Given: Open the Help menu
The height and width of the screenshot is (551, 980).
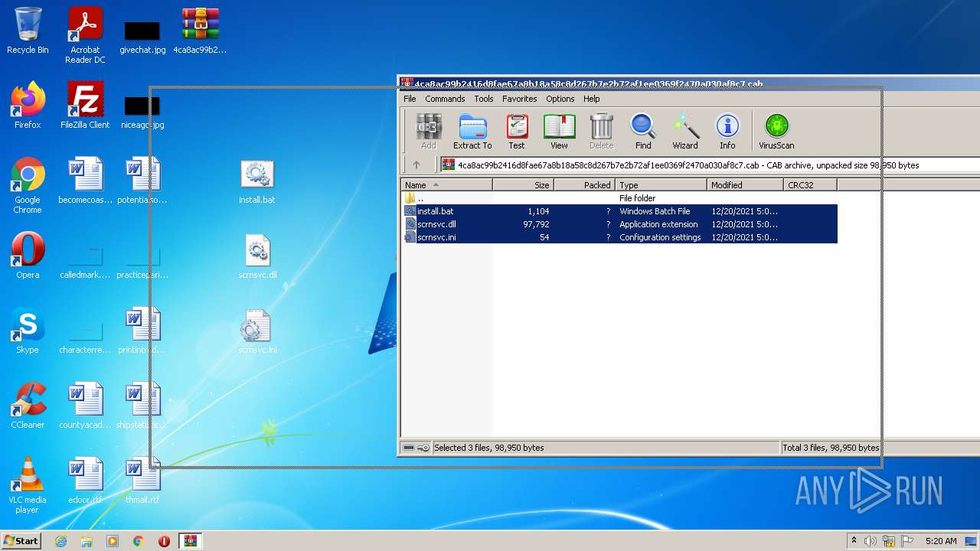Looking at the screenshot, I should tap(591, 99).
